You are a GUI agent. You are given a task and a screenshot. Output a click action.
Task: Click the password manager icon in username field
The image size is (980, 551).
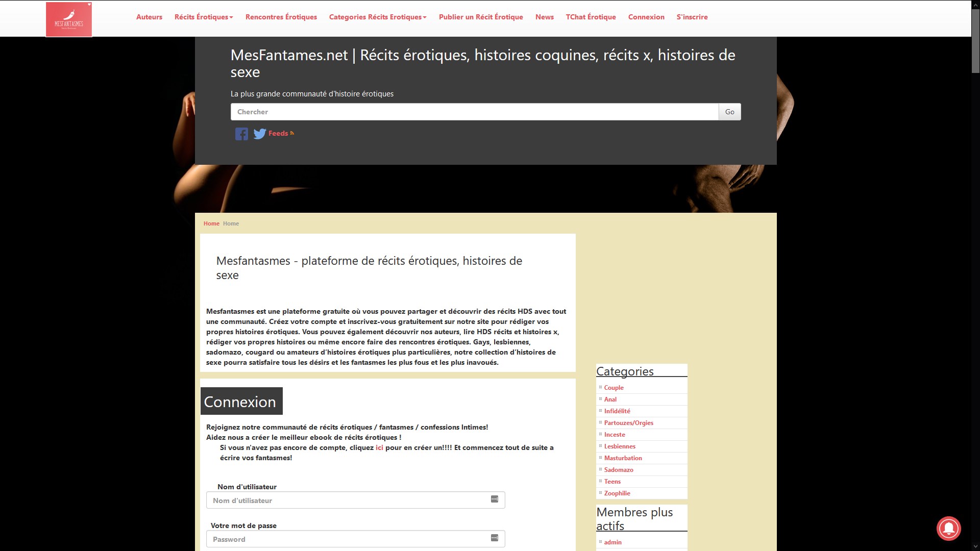[x=494, y=499]
